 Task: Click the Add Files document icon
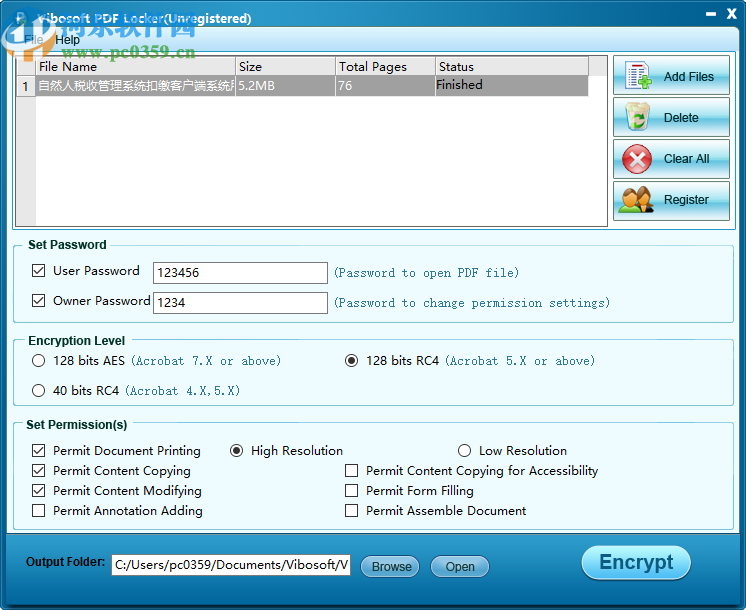[638, 75]
